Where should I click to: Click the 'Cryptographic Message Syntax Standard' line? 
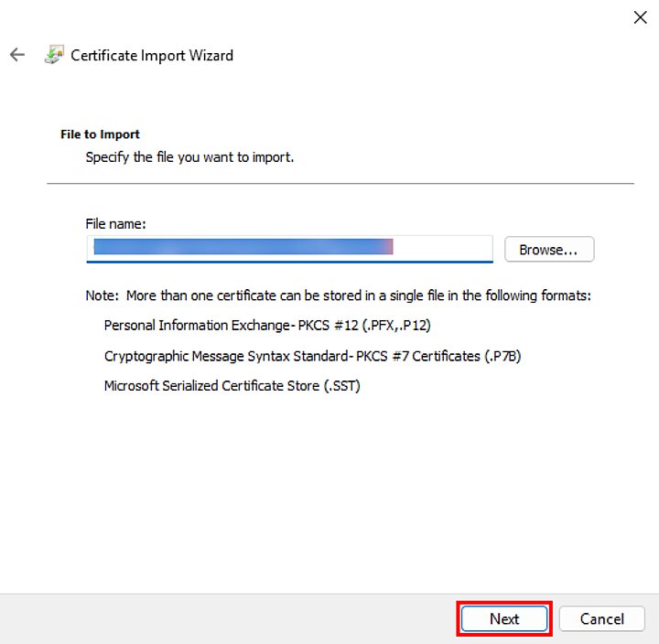point(312,356)
